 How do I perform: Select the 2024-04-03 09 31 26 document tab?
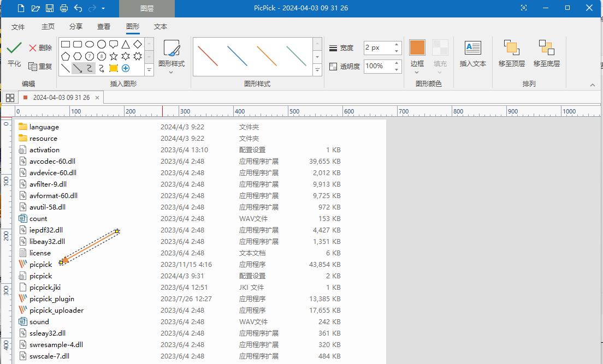pos(61,98)
